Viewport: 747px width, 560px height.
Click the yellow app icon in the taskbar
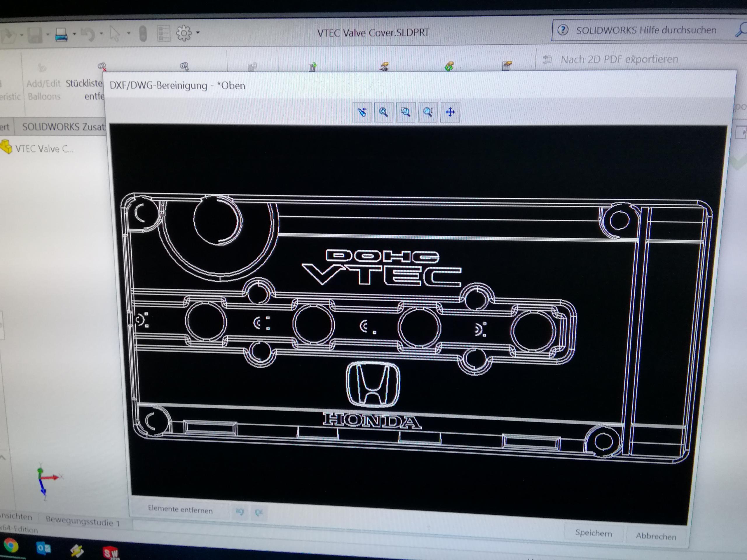click(77, 551)
